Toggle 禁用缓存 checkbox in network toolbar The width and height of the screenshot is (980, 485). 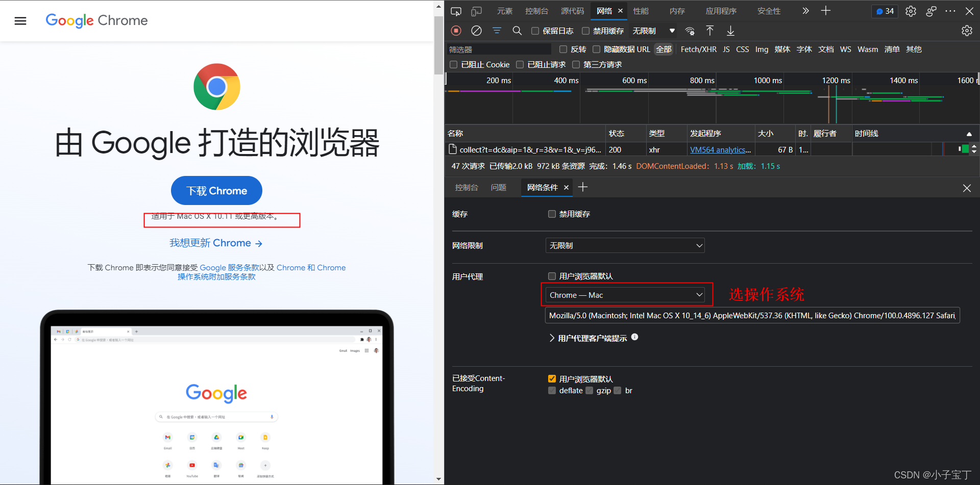click(x=586, y=31)
